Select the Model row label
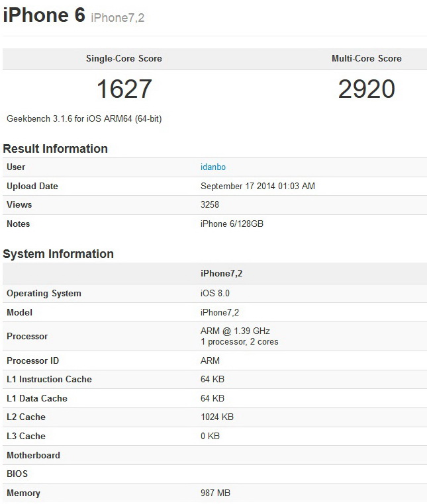The width and height of the screenshot is (427, 504). click(x=19, y=312)
